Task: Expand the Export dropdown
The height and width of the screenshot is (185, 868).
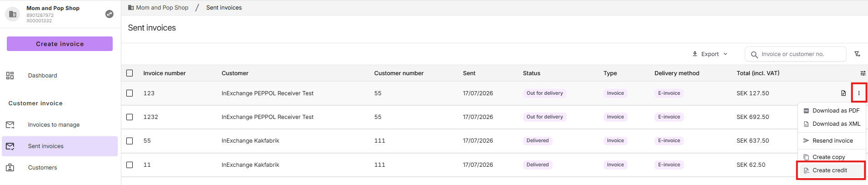Action: coord(710,54)
